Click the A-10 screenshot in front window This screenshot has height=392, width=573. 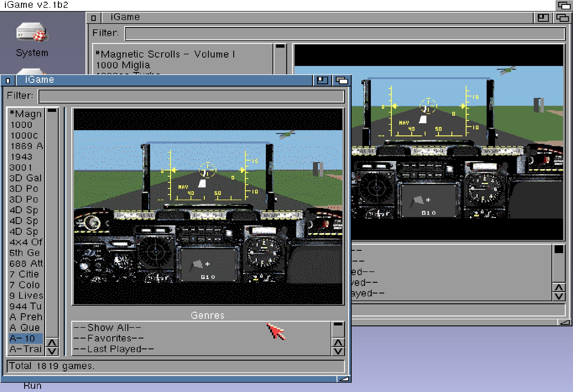[x=208, y=207]
